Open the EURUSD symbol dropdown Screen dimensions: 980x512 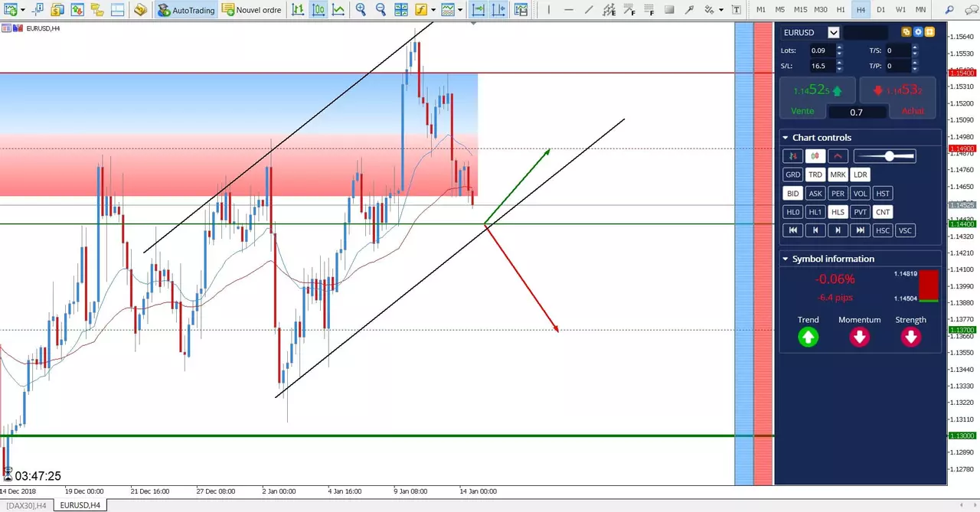point(834,32)
